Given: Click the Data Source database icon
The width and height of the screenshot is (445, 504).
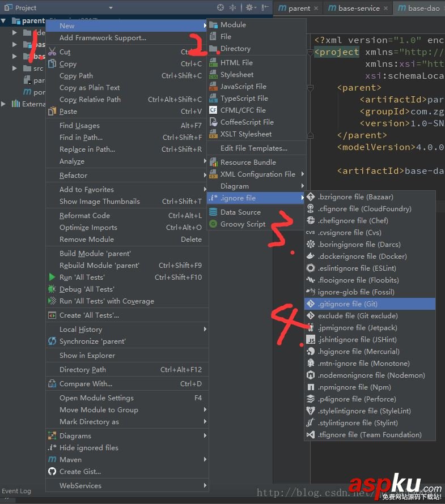Looking at the screenshot, I should pyautogui.click(x=213, y=212).
